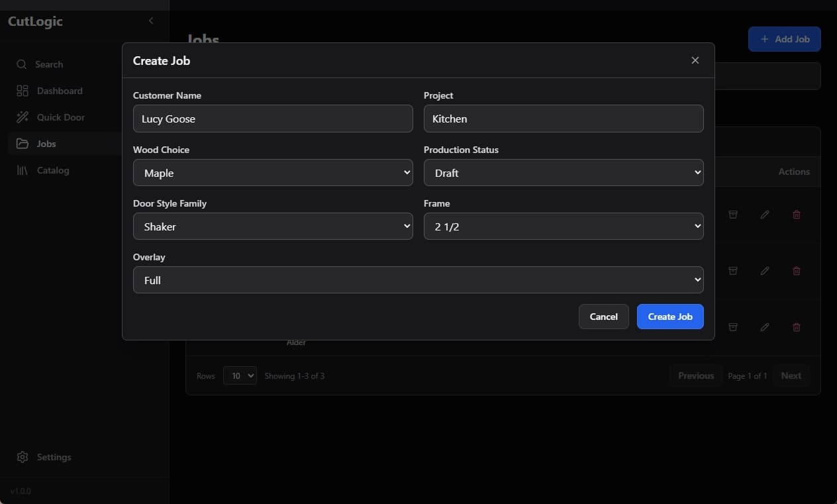The height and width of the screenshot is (504, 837).
Task: Open the Settings gear icon
Action: pos(22,457)
